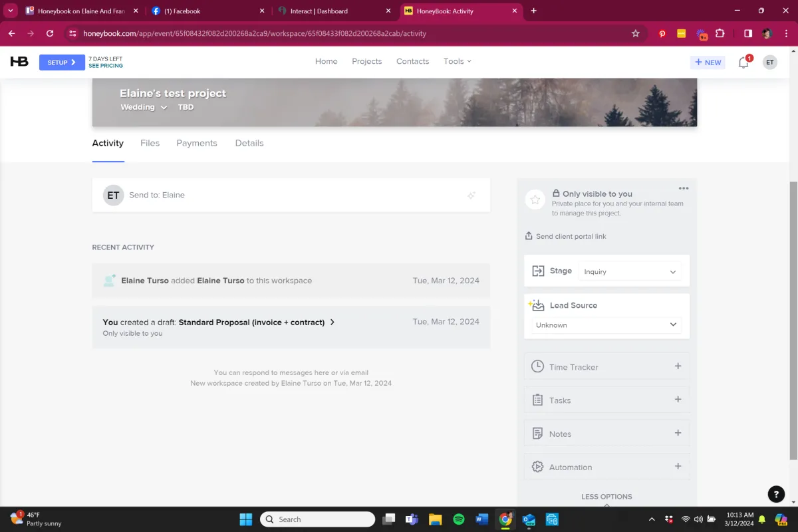Open Microsoft Word from the taskbar
The width and height of the screenshot is (798, 532).
click(482, 519)
